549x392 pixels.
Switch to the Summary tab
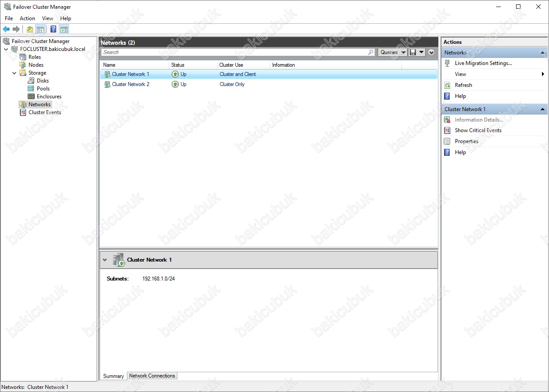[x=113, y=376]
